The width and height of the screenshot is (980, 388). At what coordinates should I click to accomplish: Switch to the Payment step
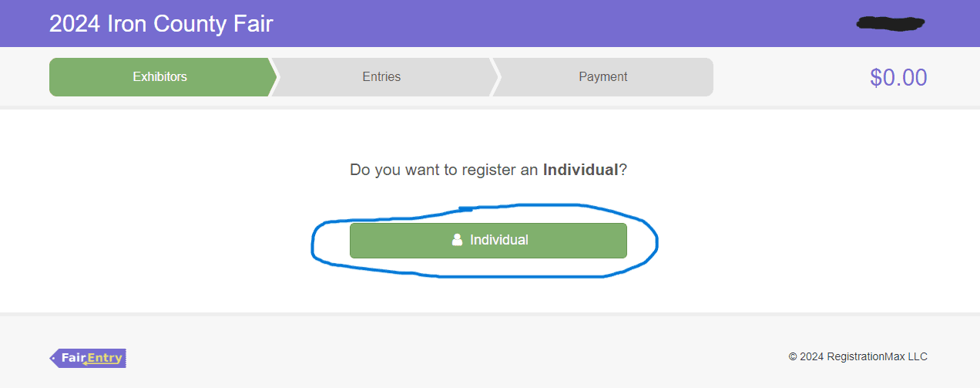pyautogui.click(x=603, y=77)
